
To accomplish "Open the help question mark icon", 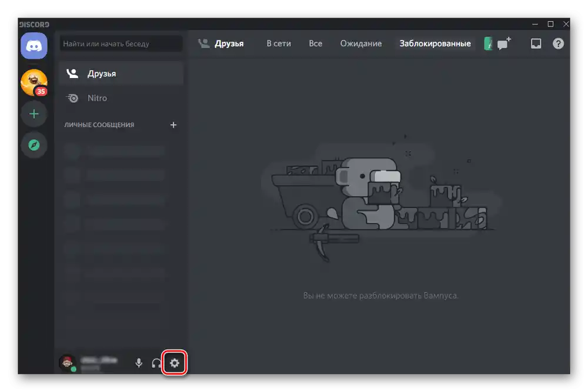I will (558, 43).
